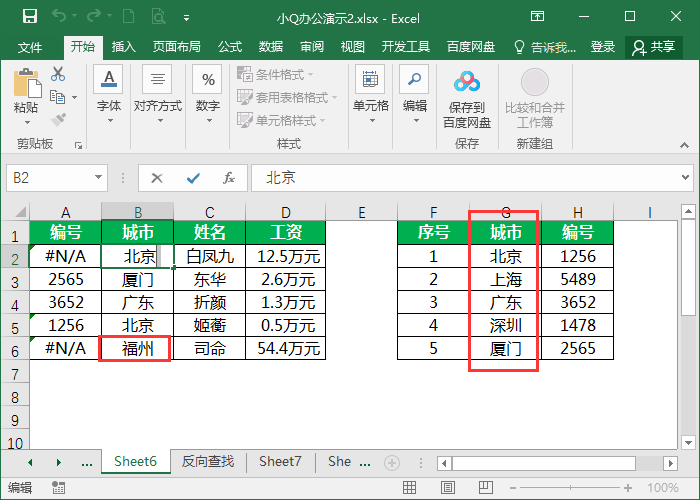Open the Customize Quick Access Toolbar arrow
The height and width of the screenshot is (500, 700).
(x=187, y=18)
